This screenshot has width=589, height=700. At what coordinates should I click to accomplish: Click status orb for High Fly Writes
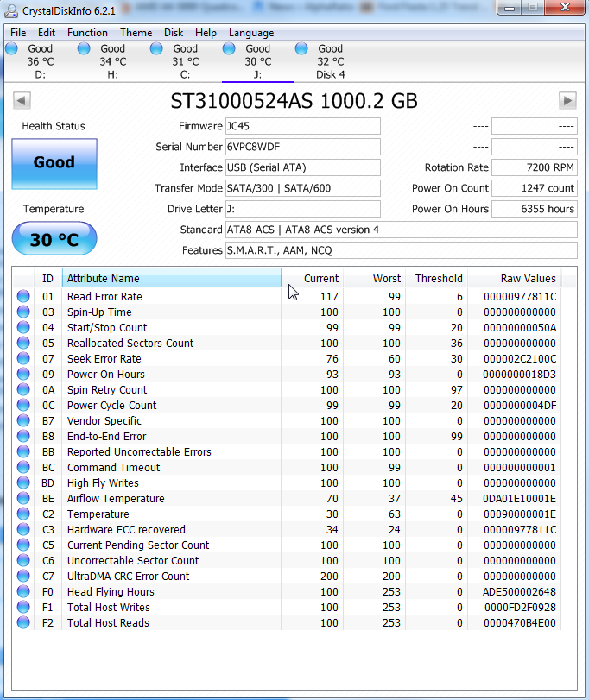[x=23, y=482]
